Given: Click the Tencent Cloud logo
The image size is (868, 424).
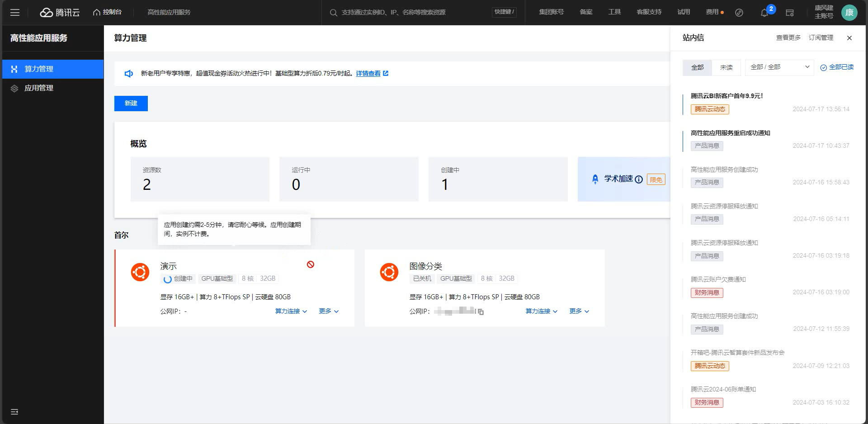Looking at the screenshot, I should (60, 13).
